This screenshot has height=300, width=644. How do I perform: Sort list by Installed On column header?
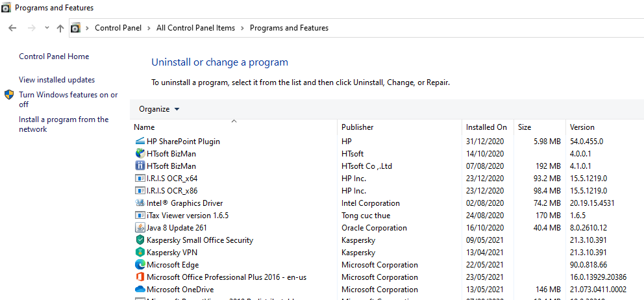click(488, 127)
